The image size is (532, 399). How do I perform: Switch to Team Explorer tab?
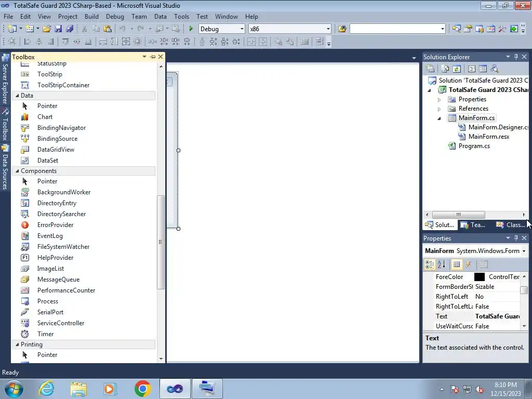tap(473, 224)
